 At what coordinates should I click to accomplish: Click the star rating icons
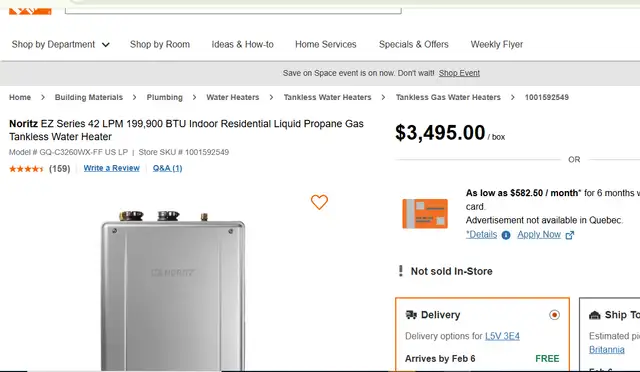click(x=26, y=169)
